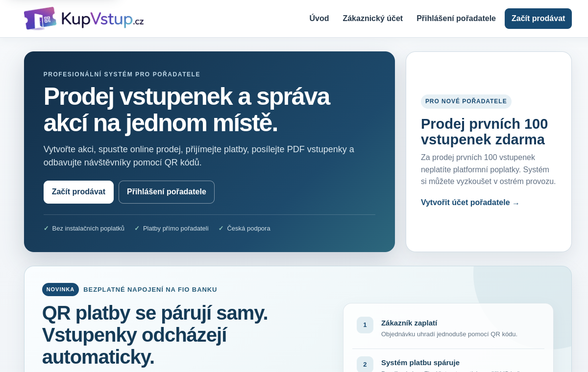This screenshot has width=588, height=372.
Task: Click step number 1 badge
Action: click(x=365, y=325)
